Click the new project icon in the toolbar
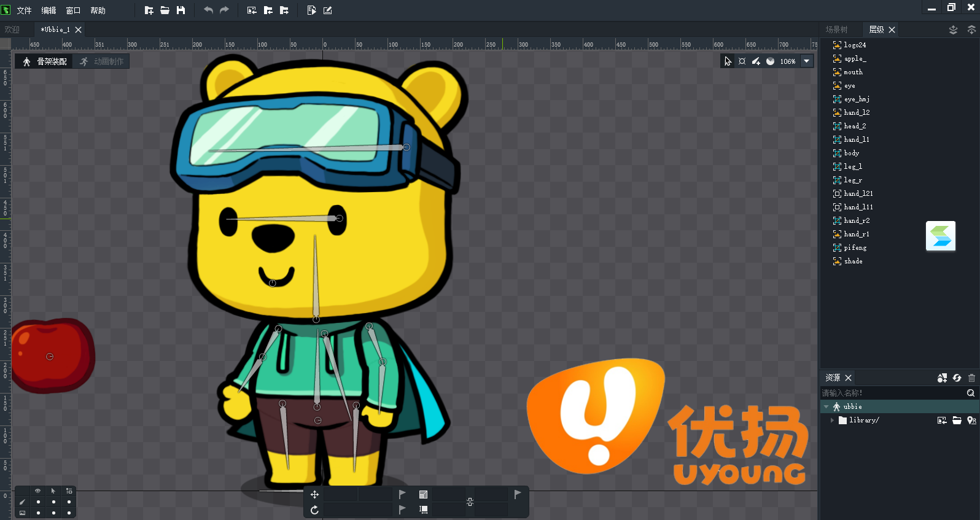Image resolution: width=980 pixels, height=520 pixels. pyautogui.click(x=149, y=10)
